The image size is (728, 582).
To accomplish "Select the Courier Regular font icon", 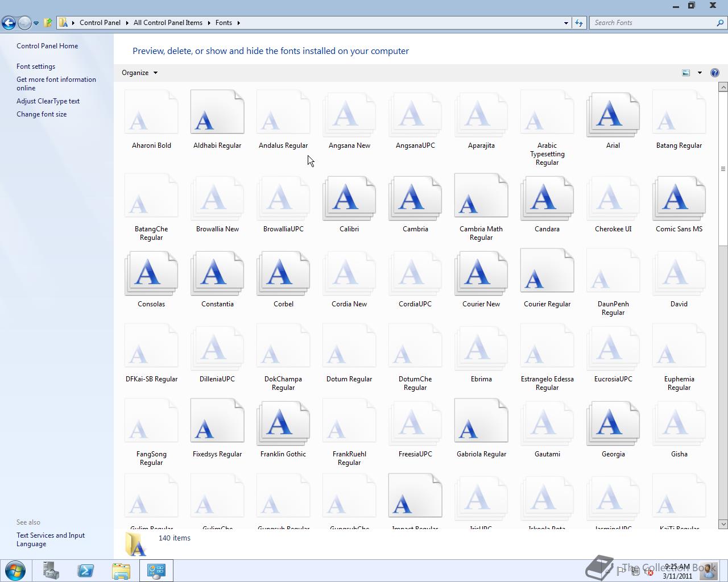I will coord(547,272).
